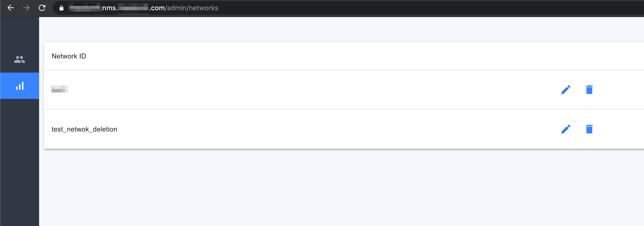Click the first network's table row
The height and width of the screenshot is (226, 644).
[x=300, y=90]
